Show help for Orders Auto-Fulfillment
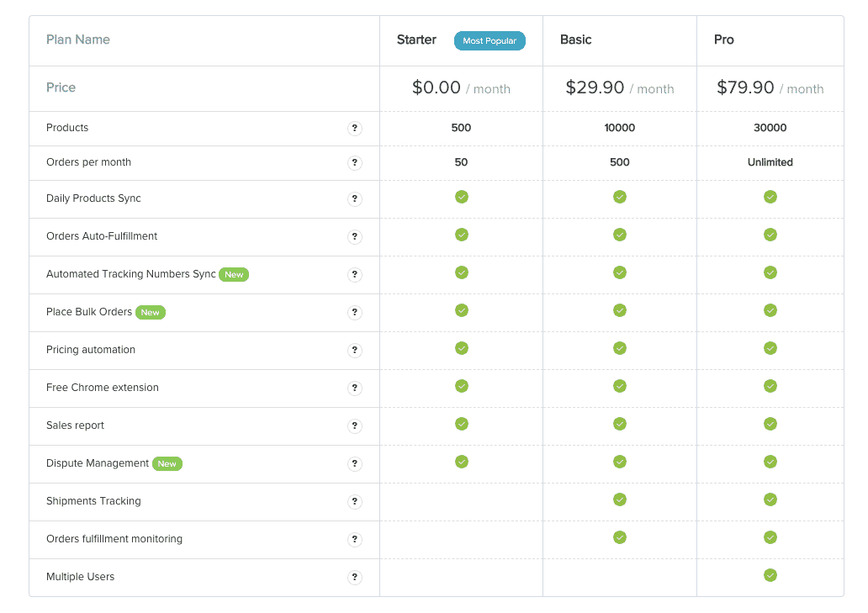This screenshot has height=613, width=868. click(355, 237)
